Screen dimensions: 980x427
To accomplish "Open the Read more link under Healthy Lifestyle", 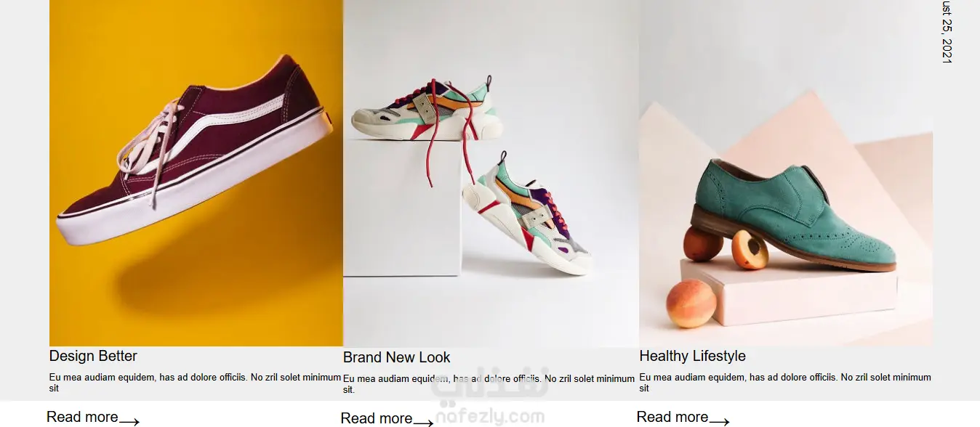I will point(672,417).
